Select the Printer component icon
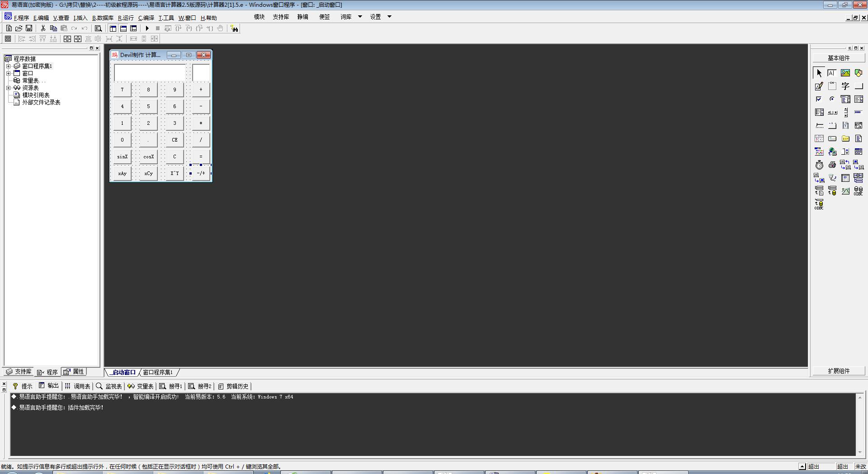This screenshot has height=474, width=868. coord(832,165)
